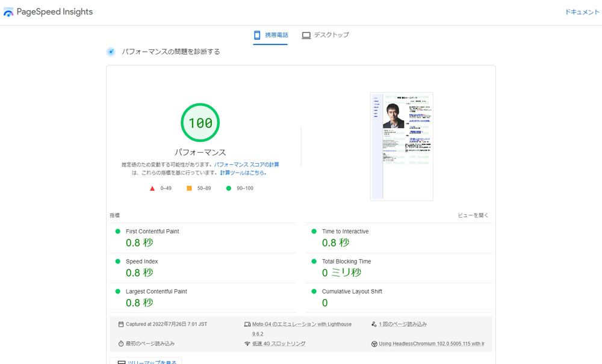Viewport: 602px width, 364px height.
Task: Click the Captured at 2022年7月26日 text
Action: 166,324
